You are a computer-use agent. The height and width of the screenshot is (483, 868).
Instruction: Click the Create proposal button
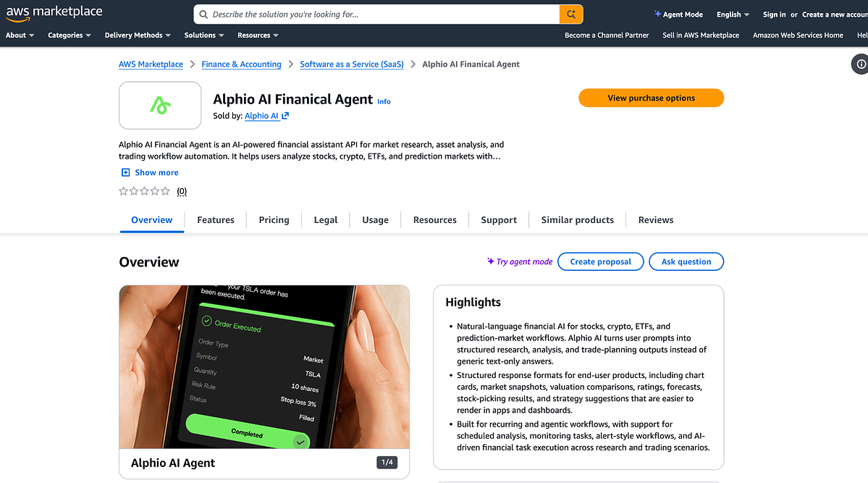click(601, 261)
